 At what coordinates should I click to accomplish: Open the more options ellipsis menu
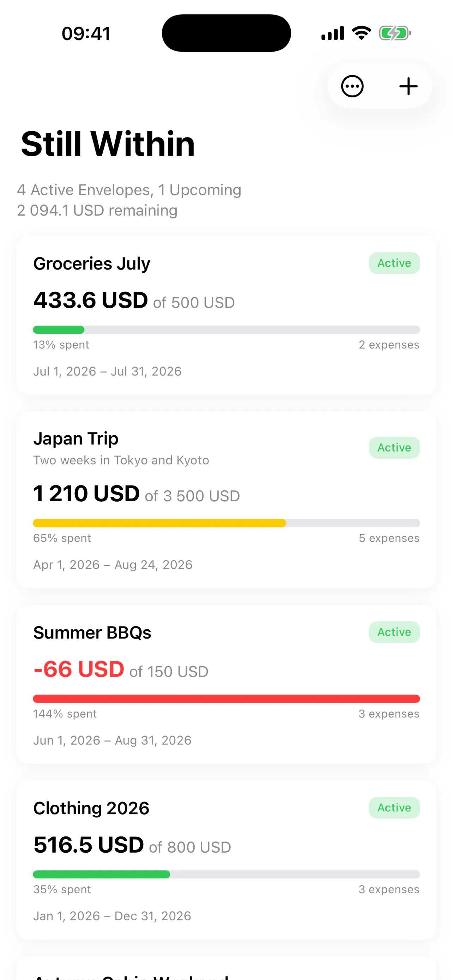(x=352, y=86)
